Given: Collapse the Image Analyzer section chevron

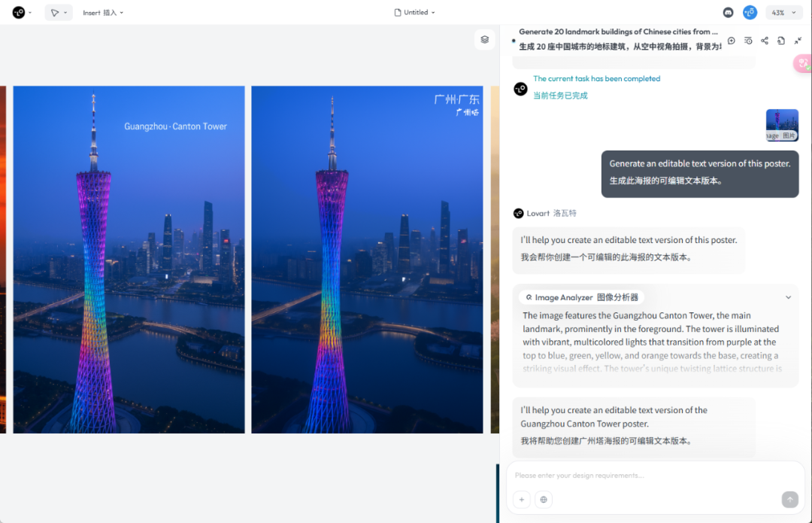Looking at the screenshot, I should 788,297.
